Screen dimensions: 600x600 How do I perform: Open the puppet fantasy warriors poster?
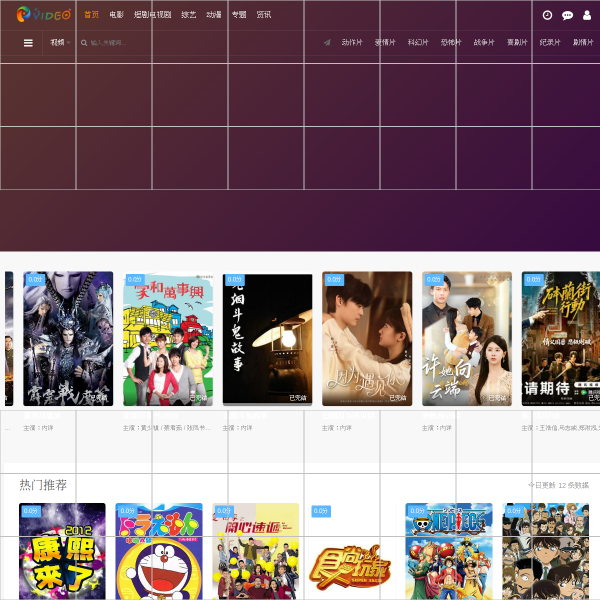[68, 339]
